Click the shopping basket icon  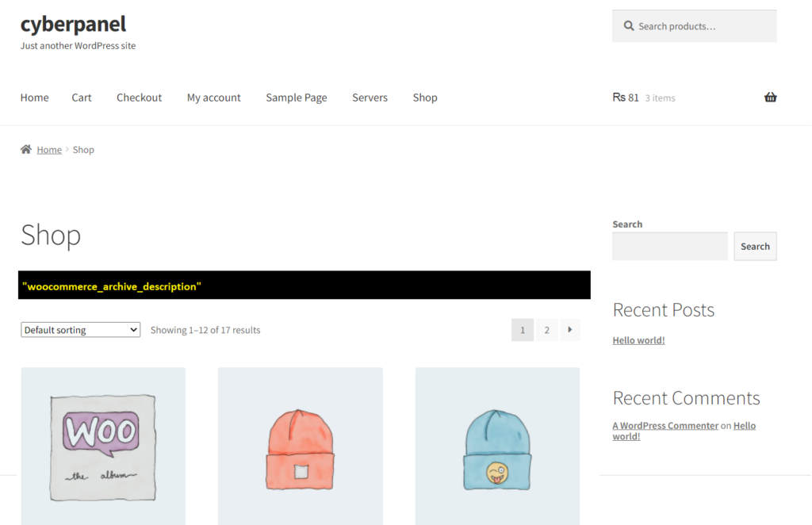coord(770,98)
